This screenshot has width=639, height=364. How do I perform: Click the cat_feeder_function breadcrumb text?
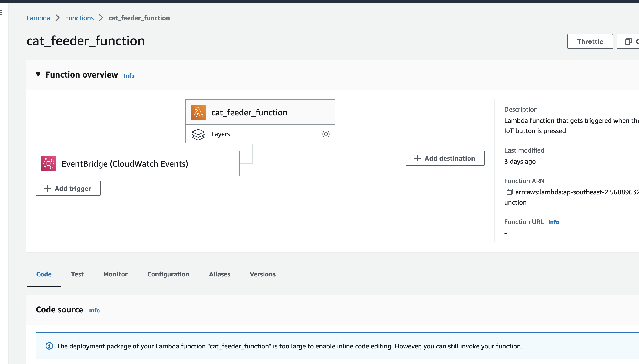pyautogui.click(x=139, y=18)
